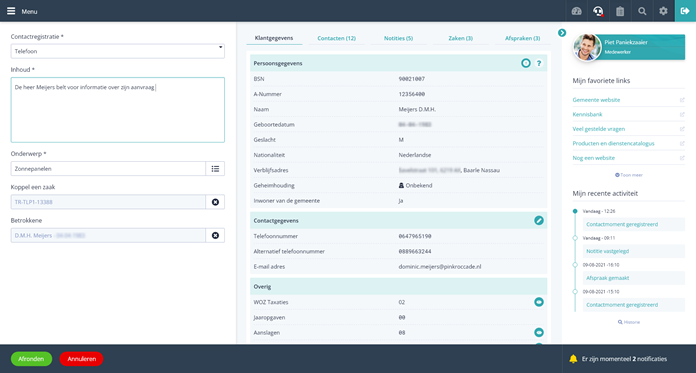Select the BSN value 90021007

411,79
